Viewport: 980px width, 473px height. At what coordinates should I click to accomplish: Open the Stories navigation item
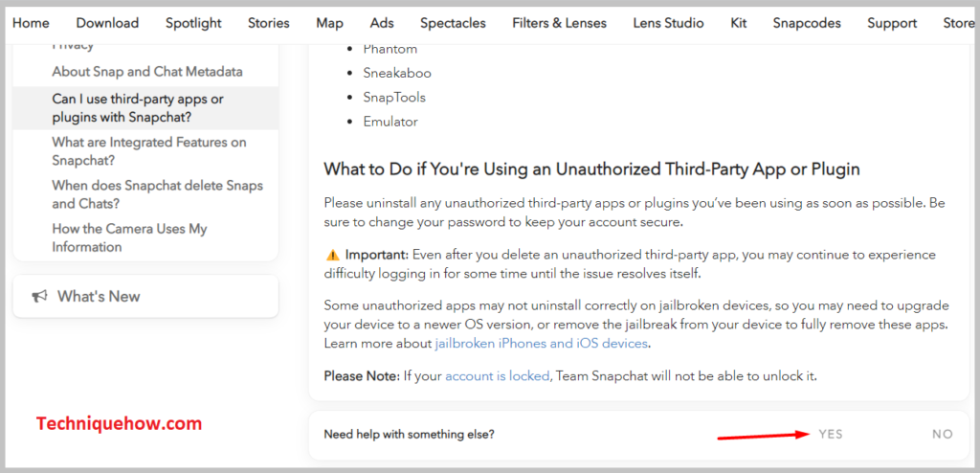269,23
